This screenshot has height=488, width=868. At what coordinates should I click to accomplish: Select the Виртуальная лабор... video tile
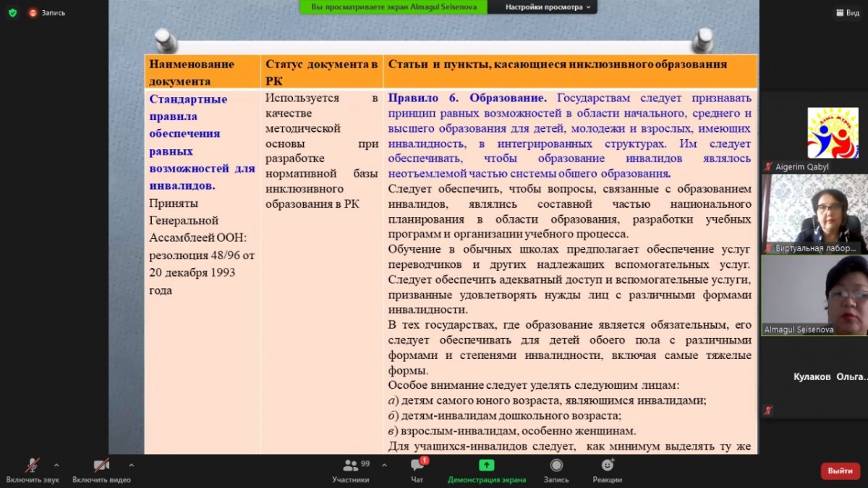(x=813, y=214)
